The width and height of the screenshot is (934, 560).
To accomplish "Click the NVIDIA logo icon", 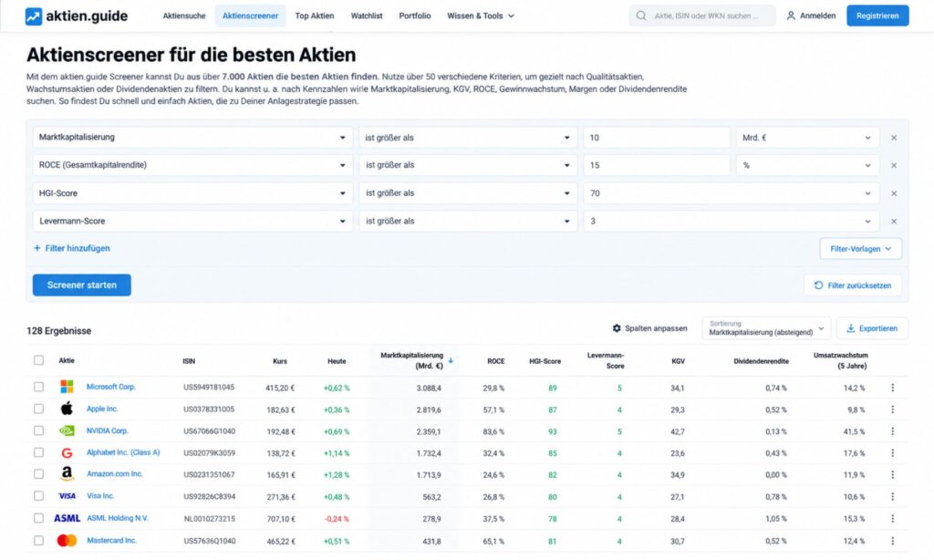I will [x=67, y=430].
